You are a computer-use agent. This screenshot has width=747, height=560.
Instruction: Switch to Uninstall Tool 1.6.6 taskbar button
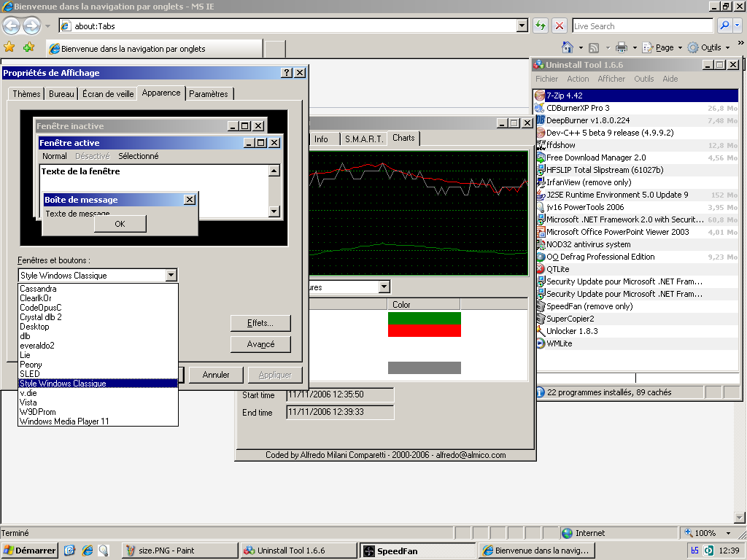click(x=298, y=551)
